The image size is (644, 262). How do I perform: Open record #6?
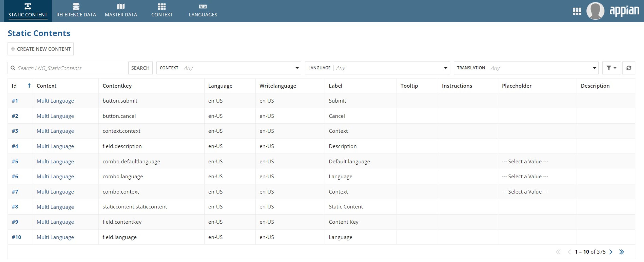point(15,176)
